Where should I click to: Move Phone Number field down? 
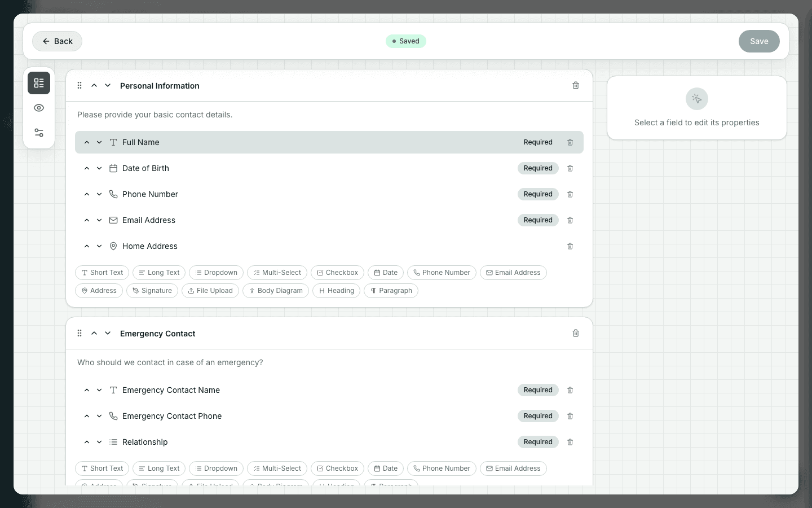(99, 194)
